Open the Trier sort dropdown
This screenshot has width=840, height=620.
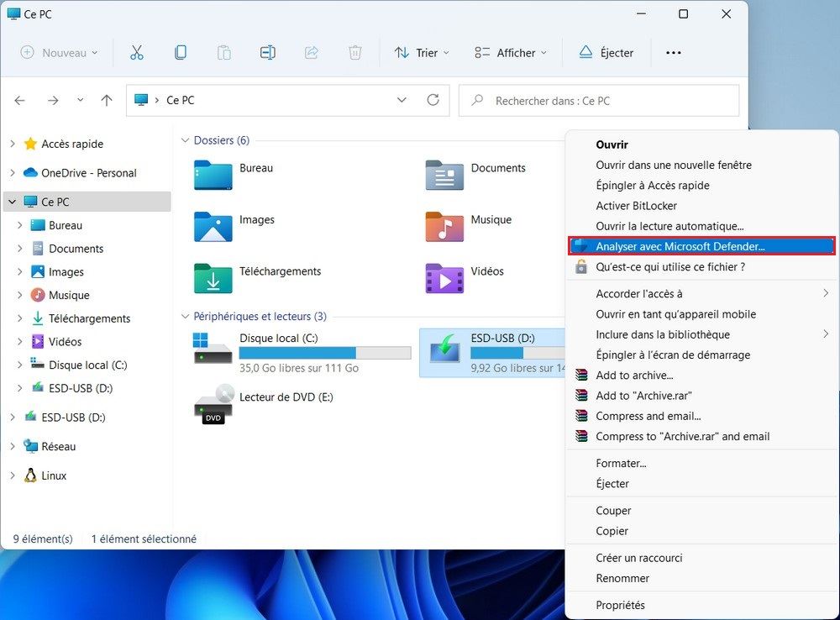coord(422,53)
